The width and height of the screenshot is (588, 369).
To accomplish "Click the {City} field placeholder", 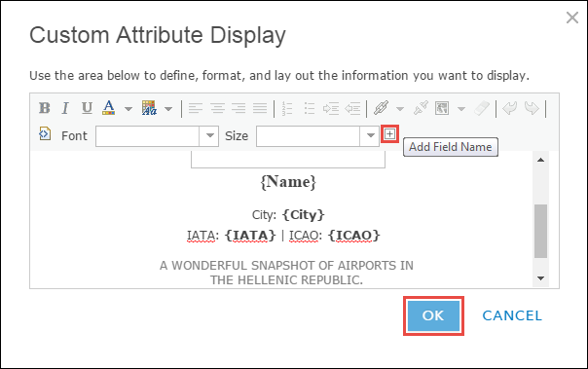I will click(x=304, y=215).
